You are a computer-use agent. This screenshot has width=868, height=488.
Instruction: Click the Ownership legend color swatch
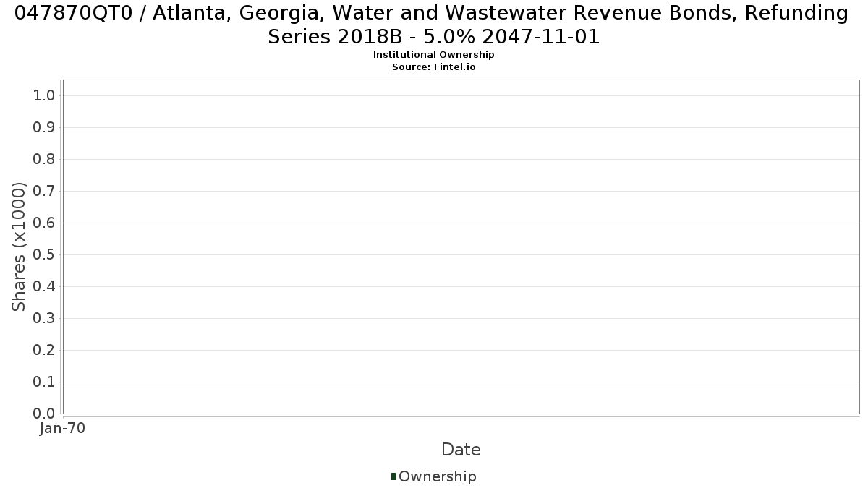click(393, 476)
